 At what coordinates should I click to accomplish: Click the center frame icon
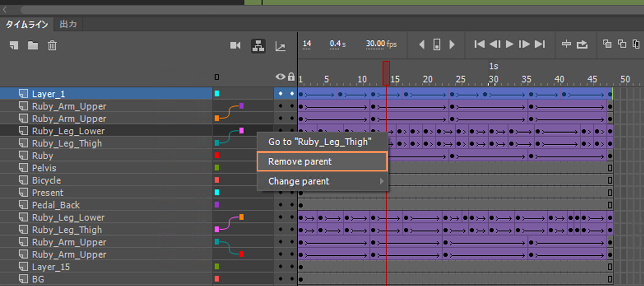coord(567,44)
